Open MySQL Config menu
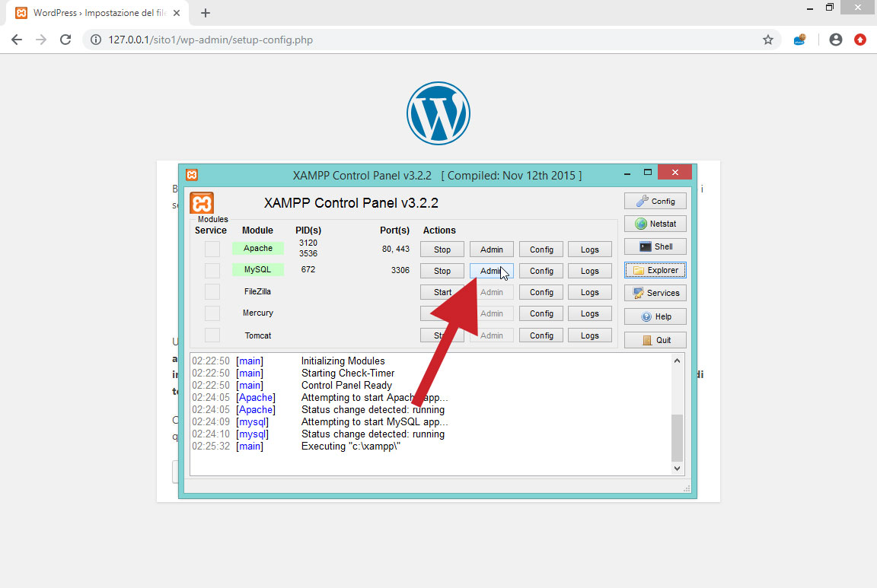This screenshot has height=588, width=877. (x=541, y=271)
